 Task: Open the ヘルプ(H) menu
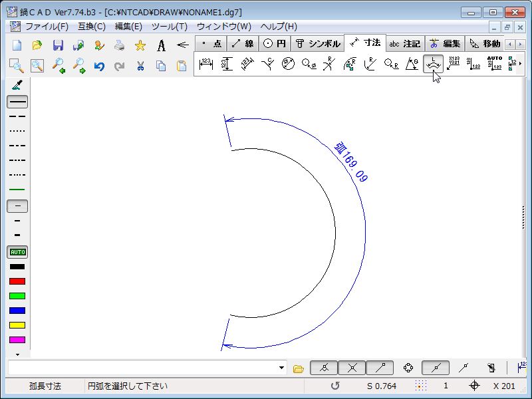coord(279,27)
